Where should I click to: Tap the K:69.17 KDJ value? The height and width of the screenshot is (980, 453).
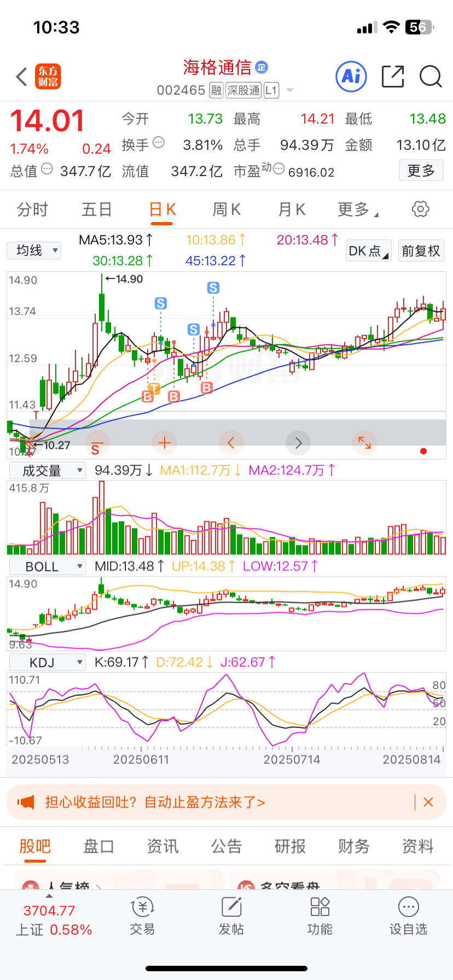tap(121, 662)
